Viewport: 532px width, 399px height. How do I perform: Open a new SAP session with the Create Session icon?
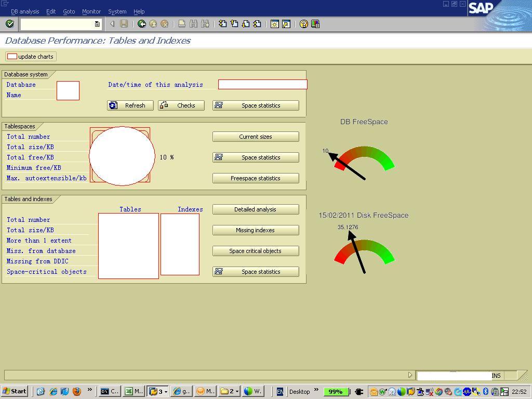(x=274, y=23)
